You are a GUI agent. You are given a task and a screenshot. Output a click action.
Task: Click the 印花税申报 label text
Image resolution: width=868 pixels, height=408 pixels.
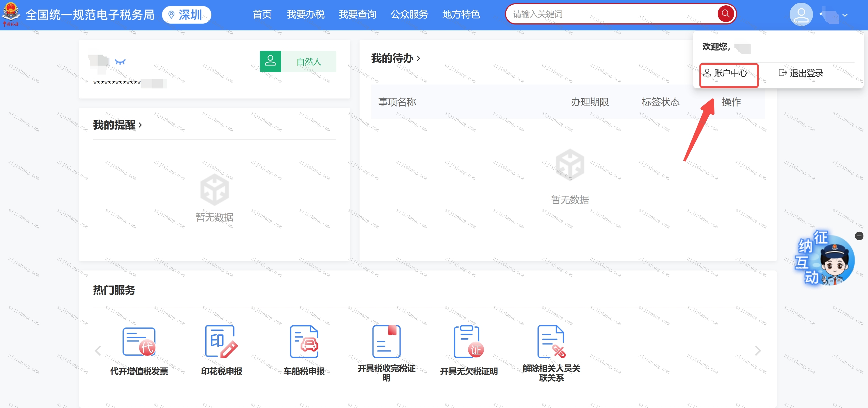click(221, 371)
